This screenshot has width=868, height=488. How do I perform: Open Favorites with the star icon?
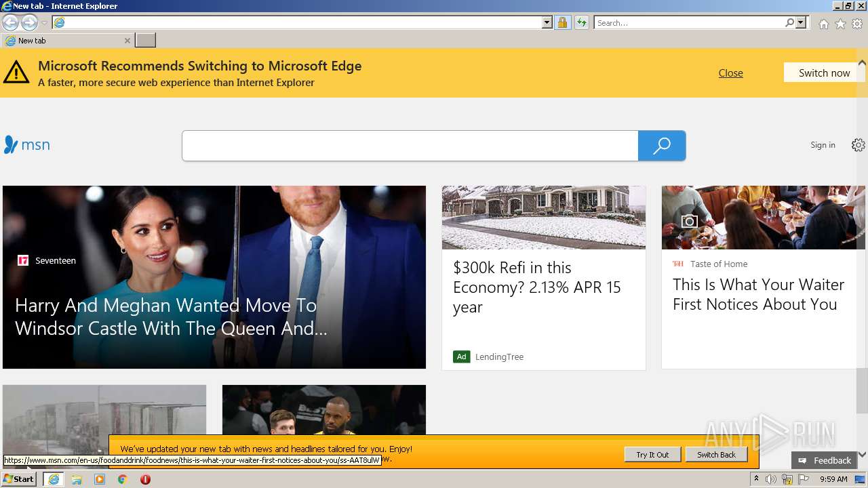[840, 24]
